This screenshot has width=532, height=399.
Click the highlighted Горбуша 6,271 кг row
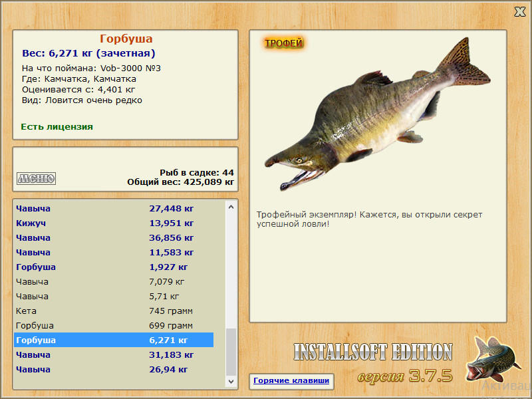114,340
